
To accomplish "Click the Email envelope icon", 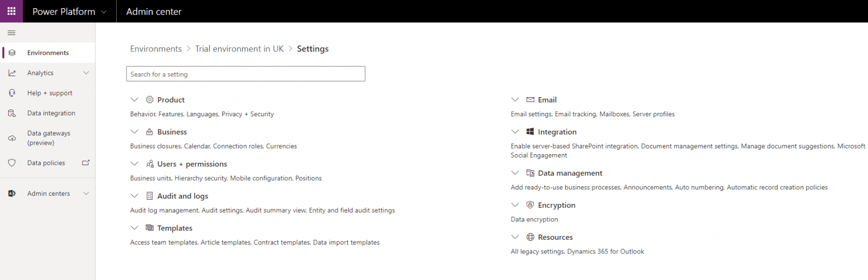I will [531, 99].
